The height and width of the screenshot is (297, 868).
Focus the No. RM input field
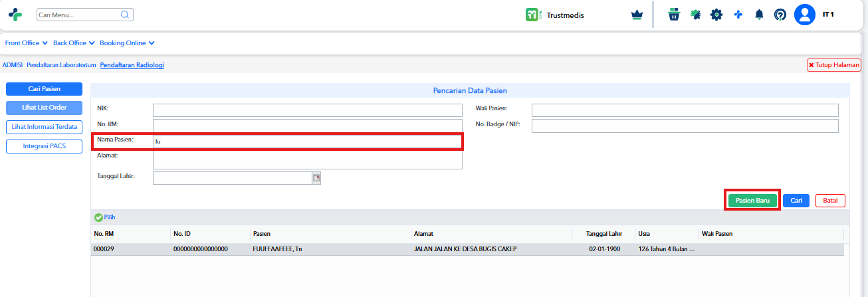(x=308, y=126)
